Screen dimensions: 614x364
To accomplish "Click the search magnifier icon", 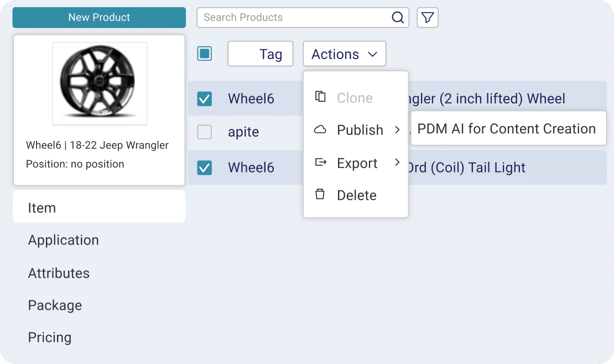I will [x=398, y=18].
